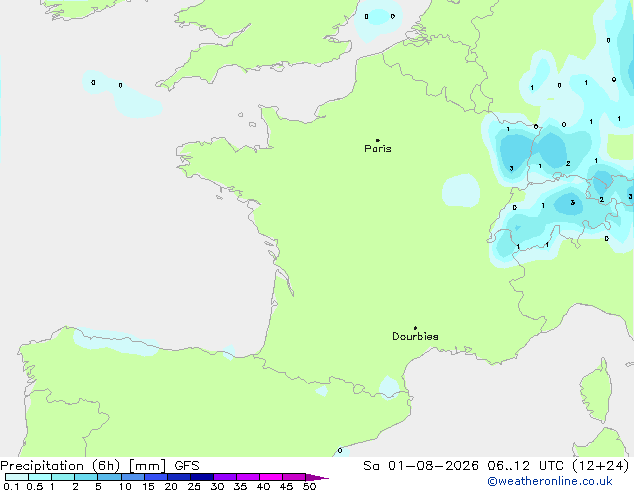Select the 2 to 5 mm legend swatch
Viewport: 634px width, 490px height.
(x=86, y=477)
